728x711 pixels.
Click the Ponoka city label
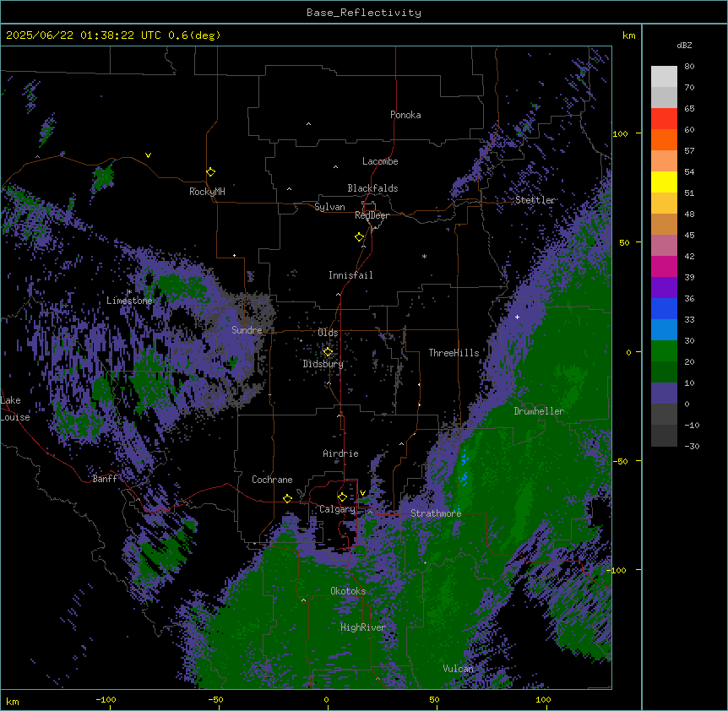405,115
